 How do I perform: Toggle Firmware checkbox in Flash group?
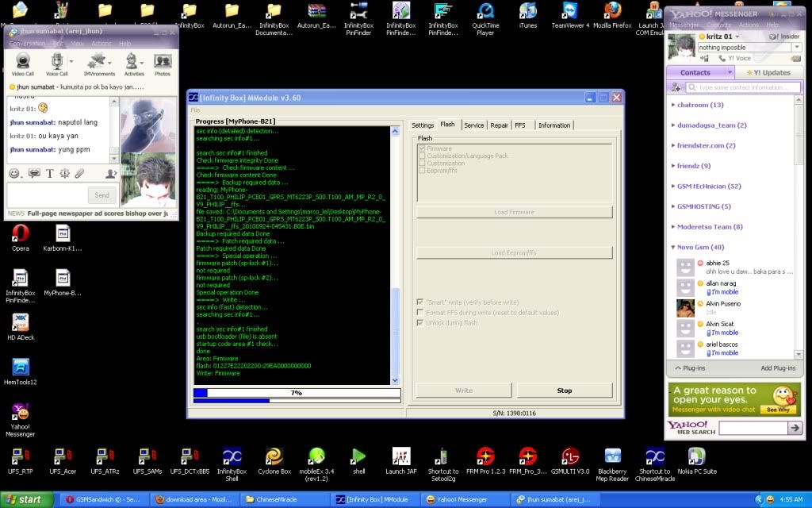pyautogui.click(x=422, y=148)
